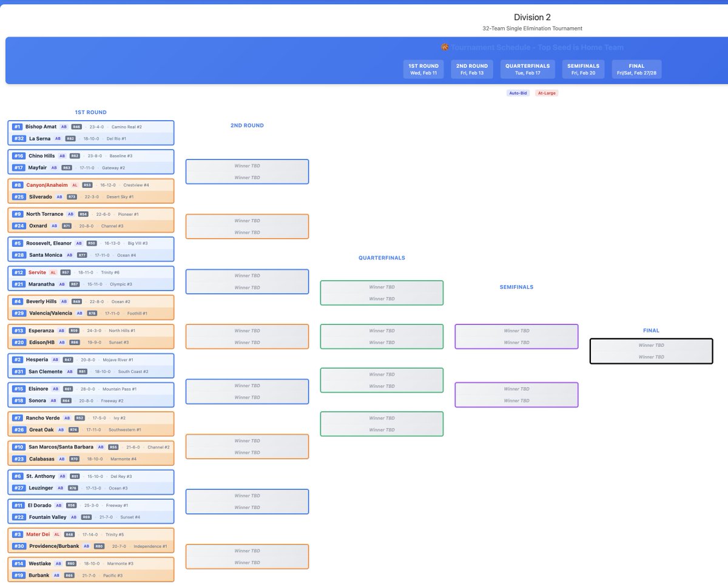Select the 2nd Round Fri, Feb 13 button

(472, 69)
